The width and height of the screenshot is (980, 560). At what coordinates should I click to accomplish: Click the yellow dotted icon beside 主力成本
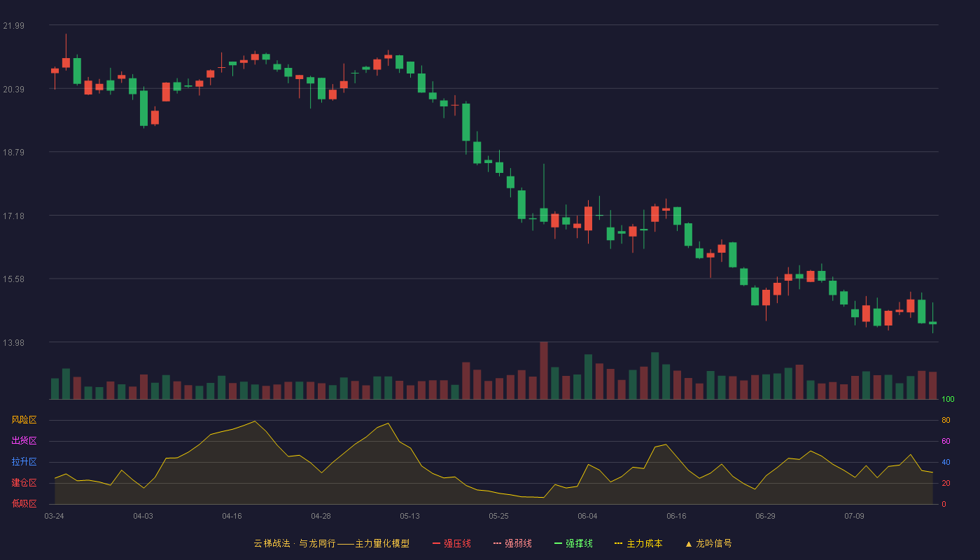pyautogui.click(x=618, y=543)
